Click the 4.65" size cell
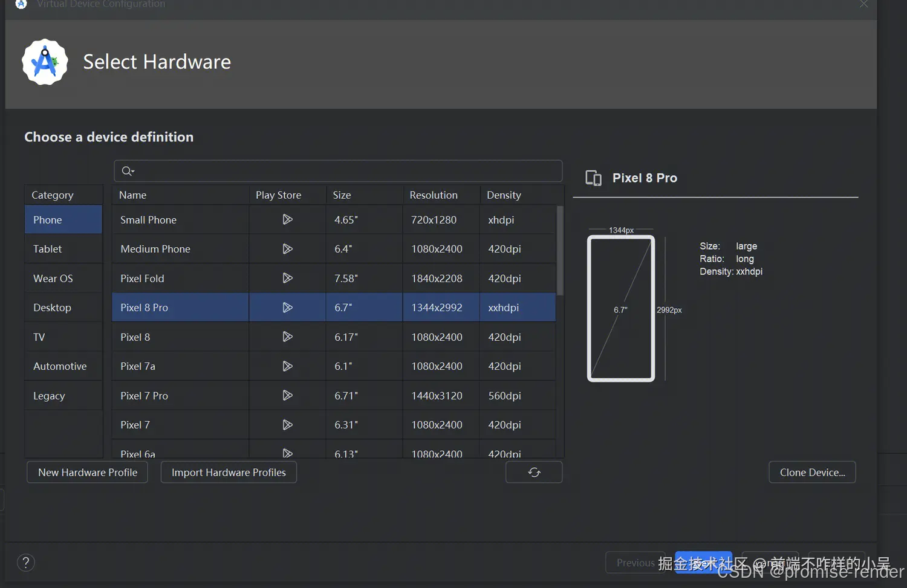This screenshot has width=907, height=588. [364, 219]
